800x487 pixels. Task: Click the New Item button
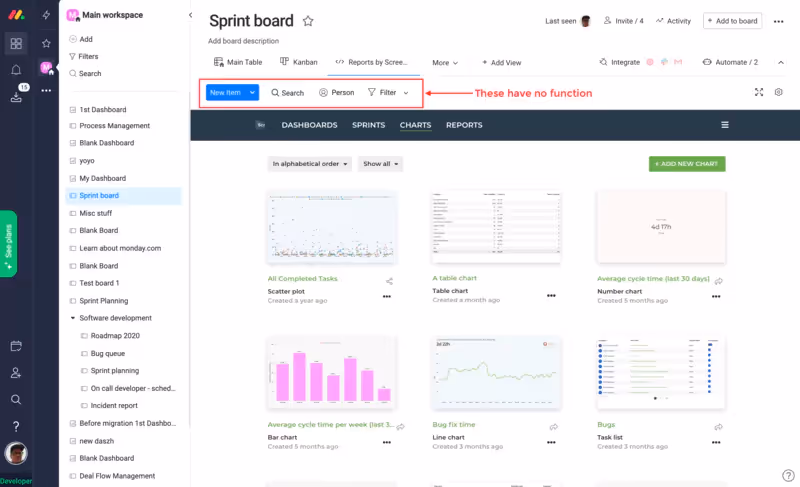pyautogui.click(x=226, y=92)
